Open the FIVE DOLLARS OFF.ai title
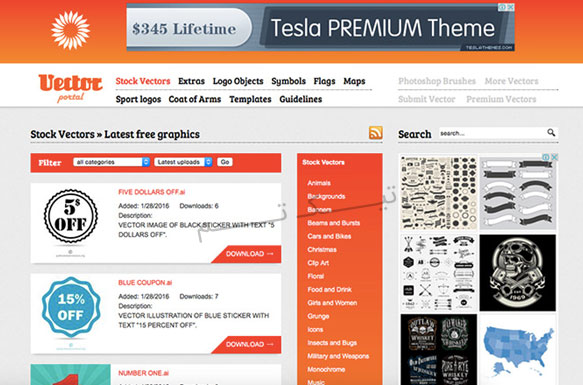Image resolution: width=583 pixels, height=385 pixels. [x=152, y=192]
